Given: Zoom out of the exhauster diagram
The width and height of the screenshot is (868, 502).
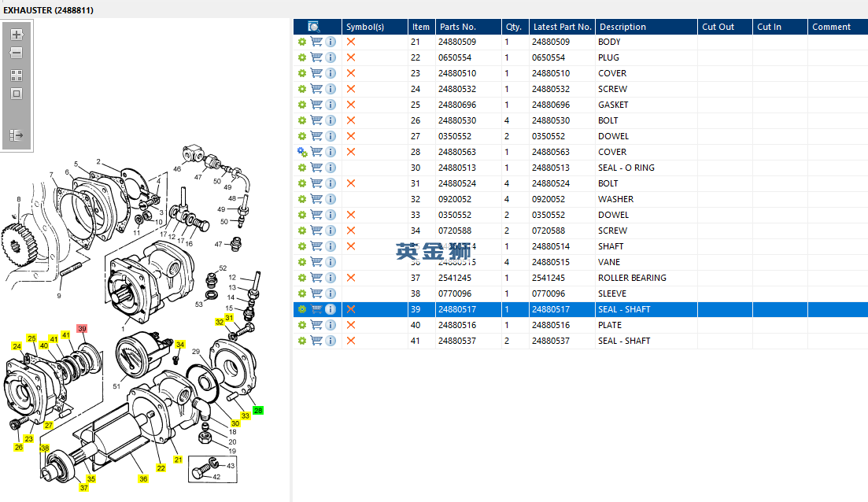Looking at the screenshot, I should (x=17, y=54).
